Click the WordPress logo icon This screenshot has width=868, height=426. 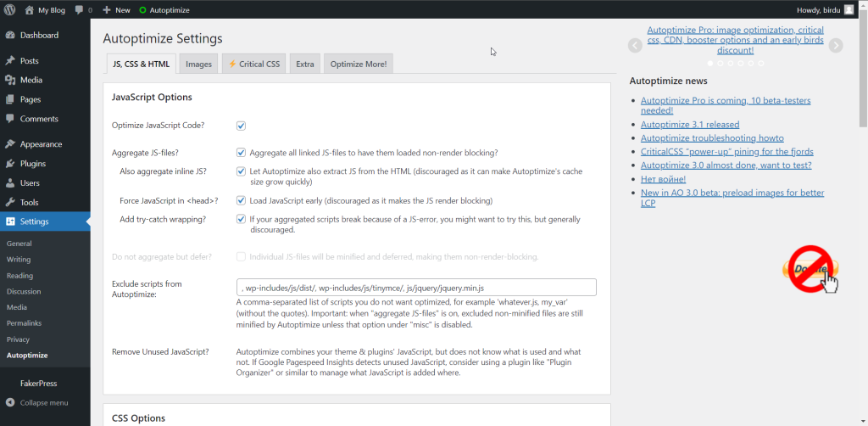click(x=9, y=9)
